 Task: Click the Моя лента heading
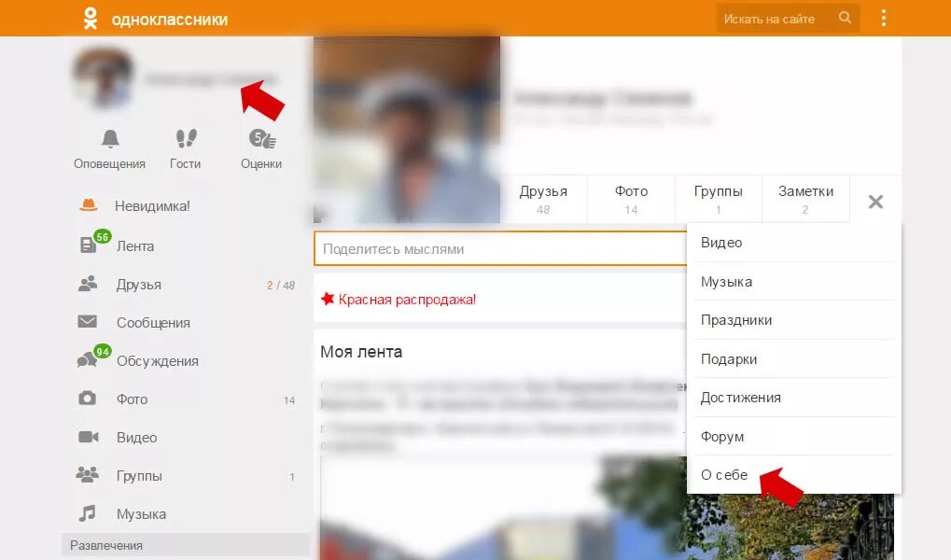(x=361, y=352)
